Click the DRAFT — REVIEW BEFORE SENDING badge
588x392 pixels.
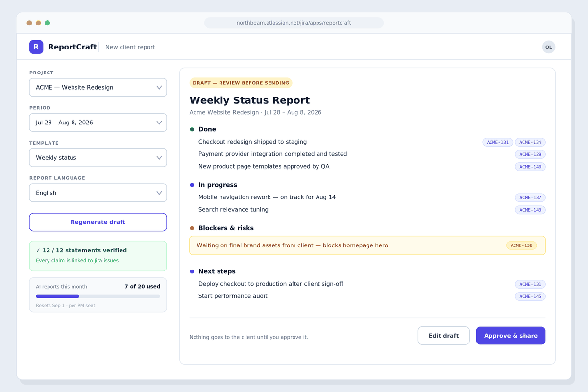(241, 83)
